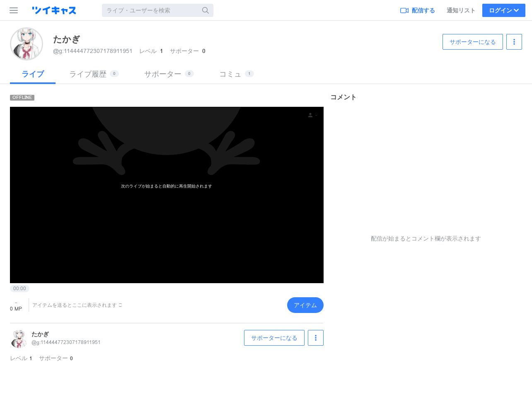Click the たかぎ name in profile header
The width and height of the screenshot is (532, 397).
coord(66,39)
